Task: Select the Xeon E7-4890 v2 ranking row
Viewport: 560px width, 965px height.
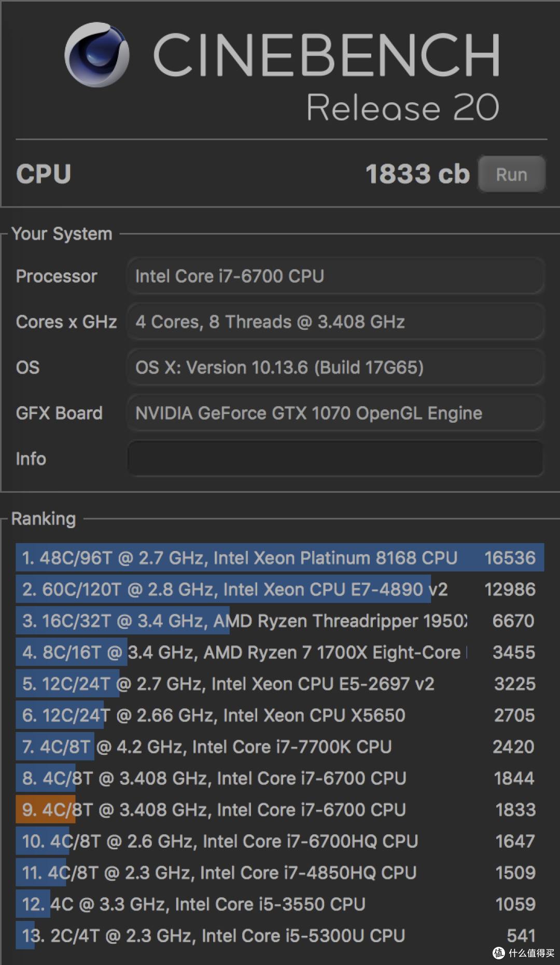Action: point(280,589)
